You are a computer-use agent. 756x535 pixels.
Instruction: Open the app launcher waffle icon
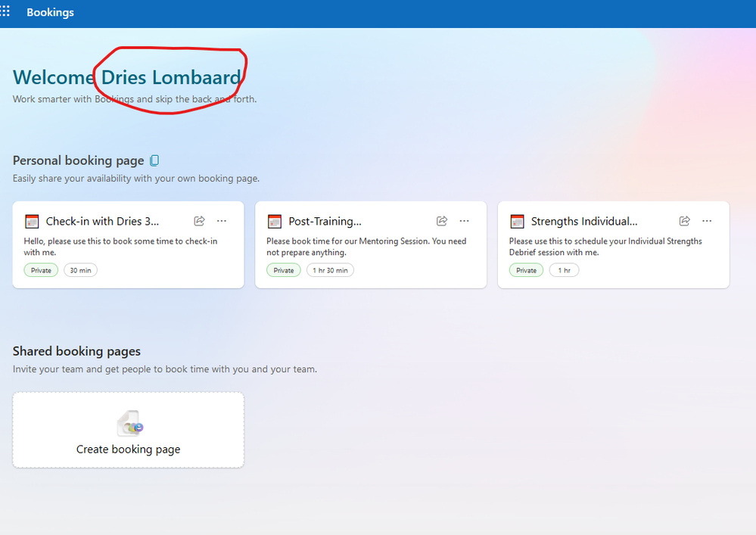click(5, 11)
